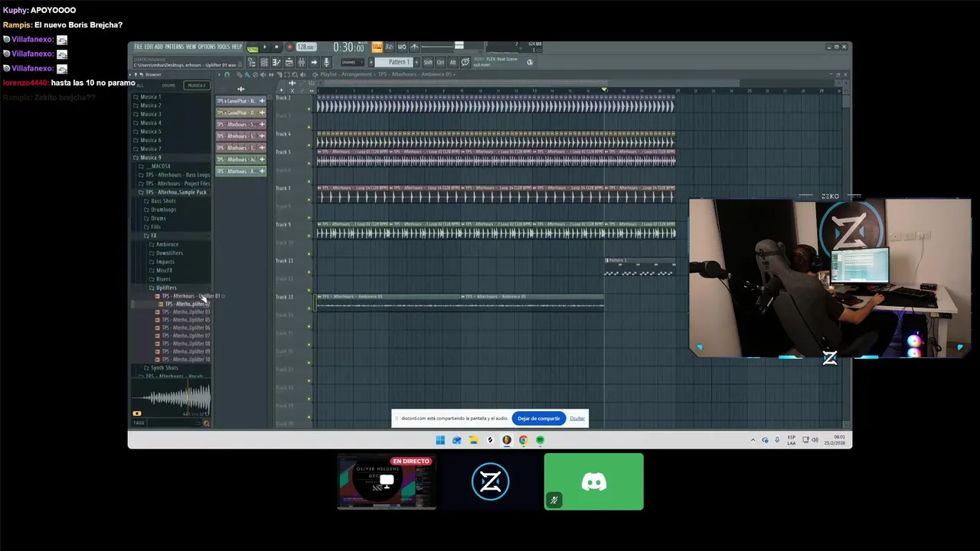Open the PATTERNS menu
Viewport: 980px width, 551px height.
coord(175,47)
